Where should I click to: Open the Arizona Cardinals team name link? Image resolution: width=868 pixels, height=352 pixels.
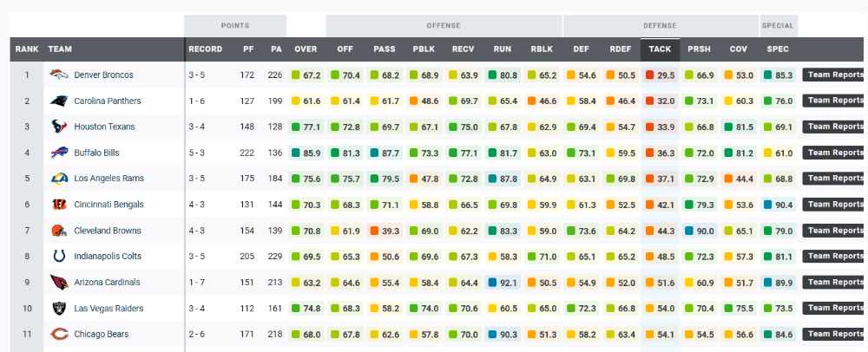coord(107,282)
